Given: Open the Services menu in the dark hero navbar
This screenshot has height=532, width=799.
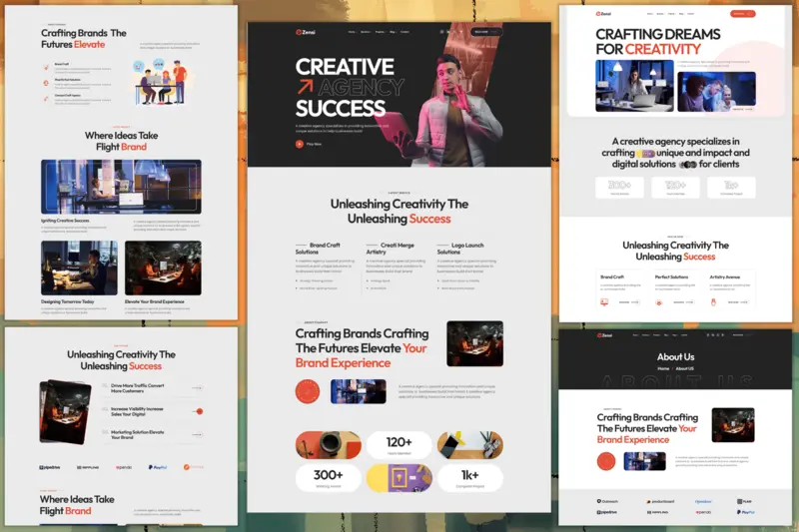Looking at the screenshot, I should click(x=366, y=32).
